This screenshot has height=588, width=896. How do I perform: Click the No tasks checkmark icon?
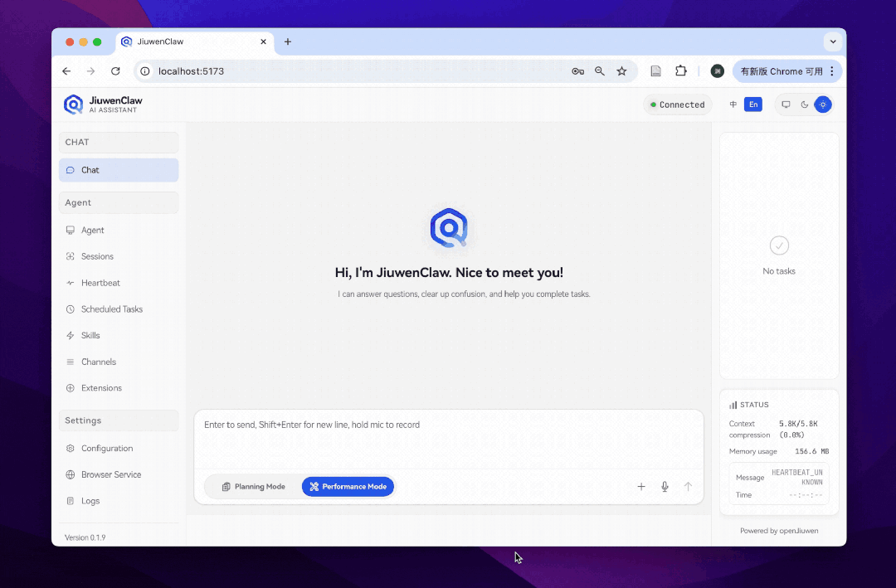pos(779,245)
